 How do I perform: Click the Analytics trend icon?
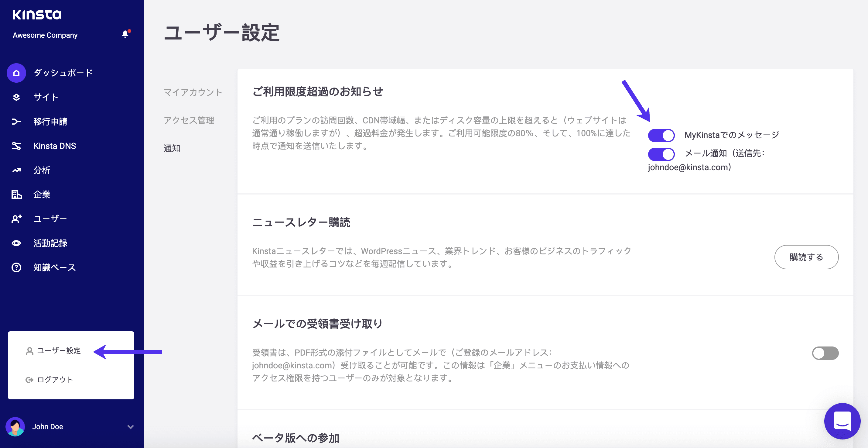16,170
